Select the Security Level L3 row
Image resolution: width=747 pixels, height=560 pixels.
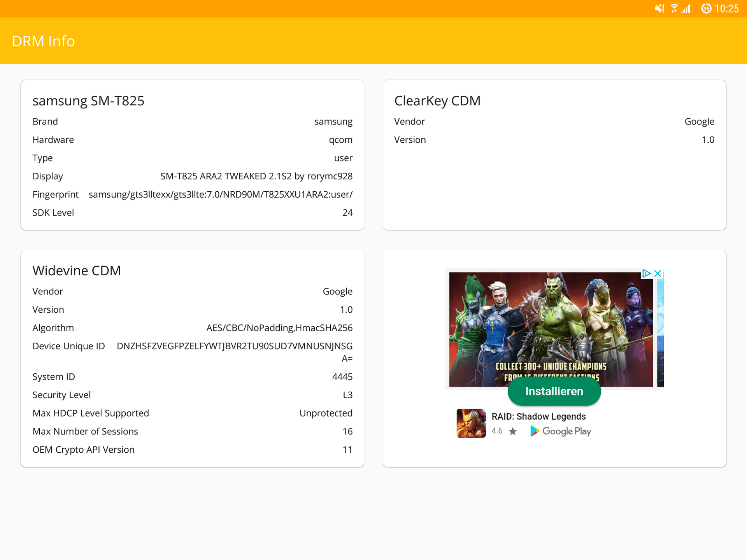[193, 395]
